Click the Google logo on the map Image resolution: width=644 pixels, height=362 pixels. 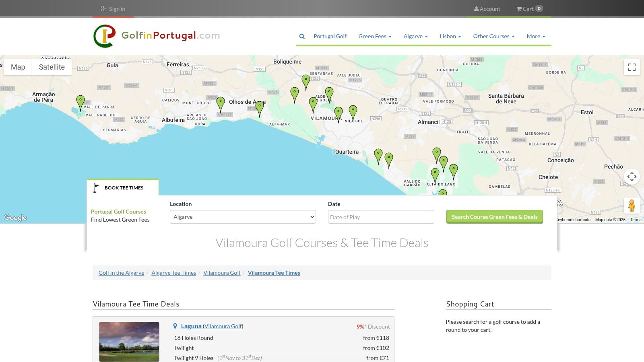click(15, 218)
